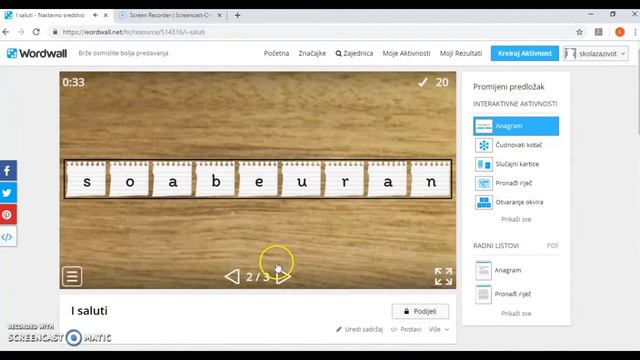
Task: Bookmark this page with the star icon
Action: [579, 32]
